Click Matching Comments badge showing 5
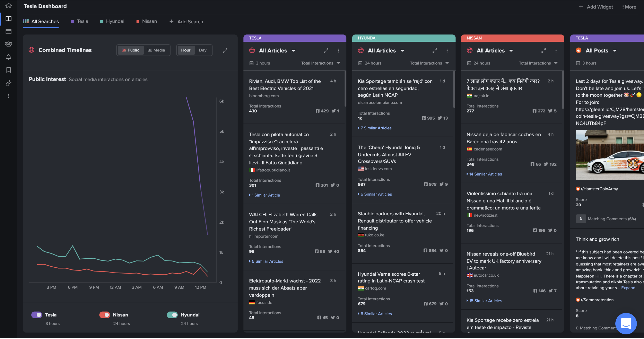 tap(581, 219)
